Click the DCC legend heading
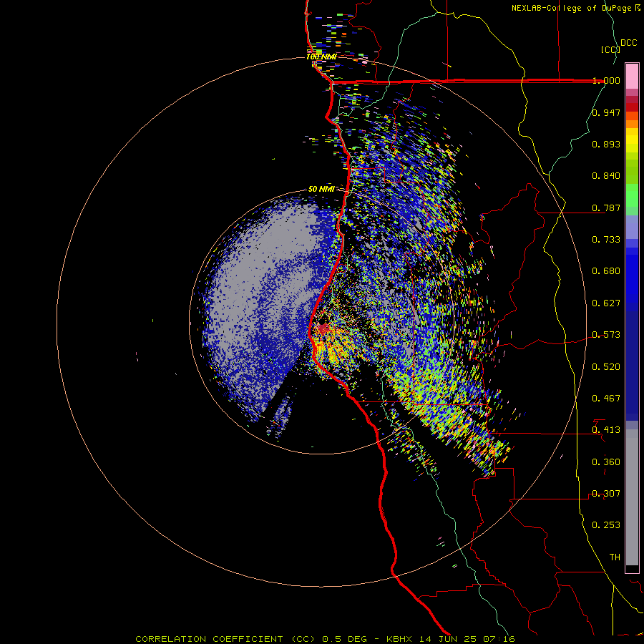 [629, 43]
